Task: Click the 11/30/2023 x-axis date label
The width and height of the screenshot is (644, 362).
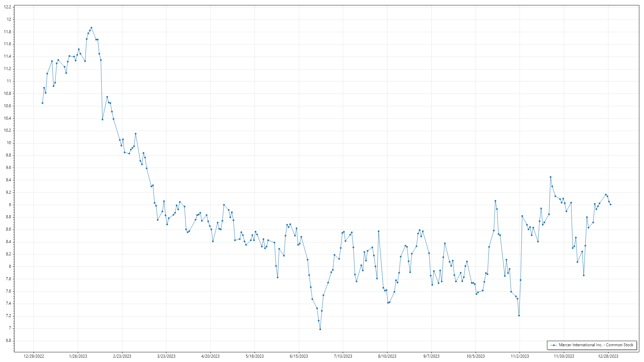Action: [x=563, y=356]
